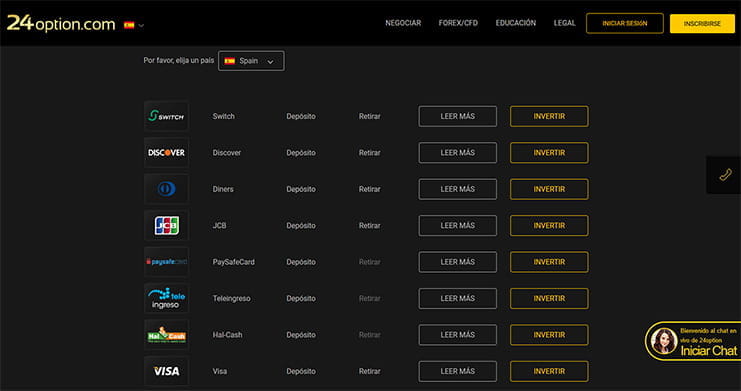Click the Teleingreso logo
This screenshot has width=741, height=391.
pyautogui.click(x=166, y=298)
